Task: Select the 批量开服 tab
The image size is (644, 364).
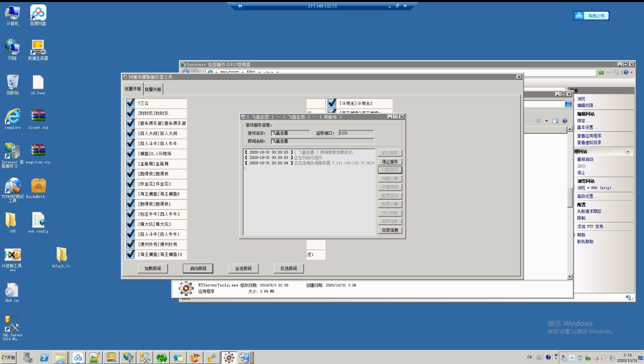Action: pyautogui.click(x=132, y=89)
